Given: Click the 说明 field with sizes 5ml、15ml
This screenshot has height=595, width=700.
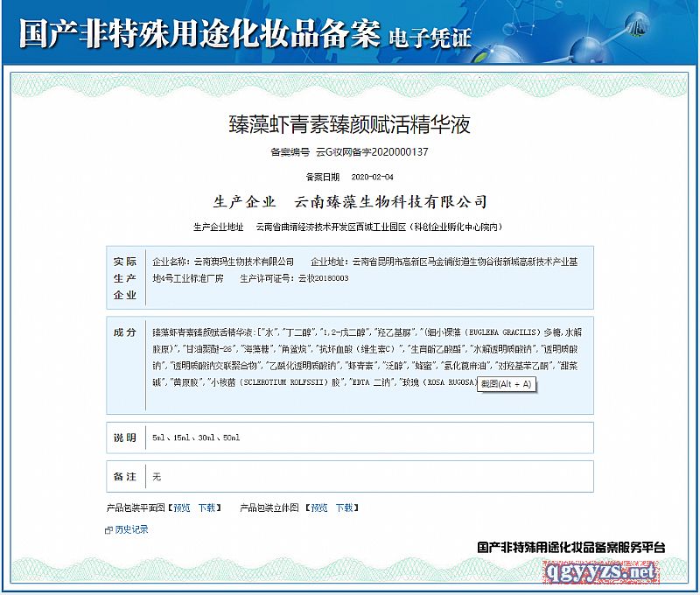Looking at the screenshot, I should coord(195,437).
